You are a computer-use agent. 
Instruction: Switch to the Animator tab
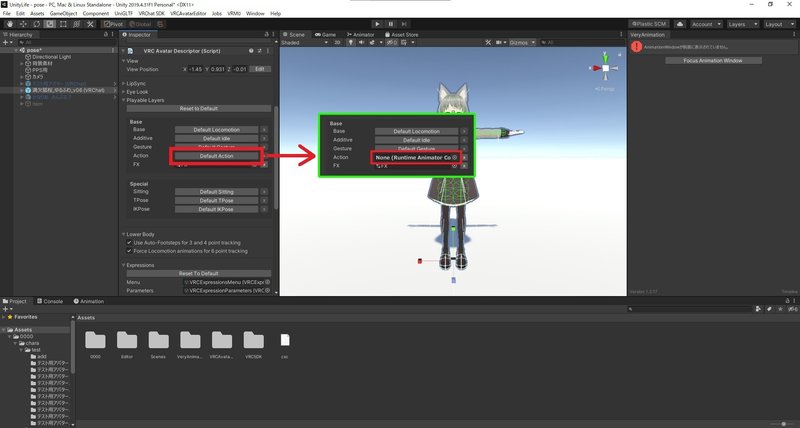[x=360, y=35]
